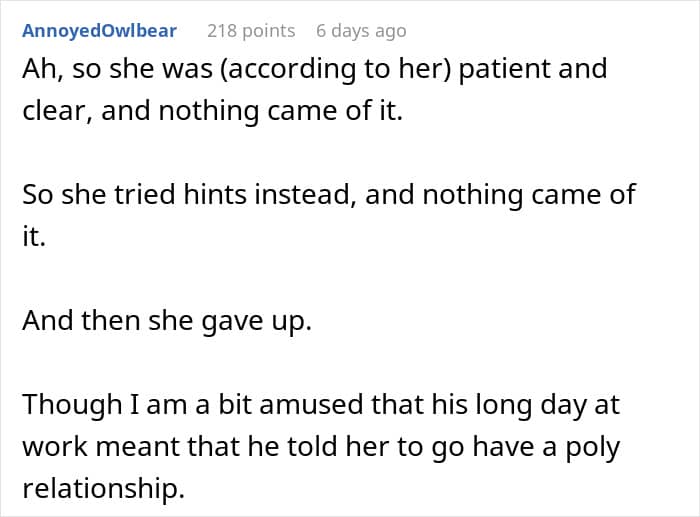Click the lone "it." ending the second paragraph
The image size is (700, 517).
click(x=34, y=239)
